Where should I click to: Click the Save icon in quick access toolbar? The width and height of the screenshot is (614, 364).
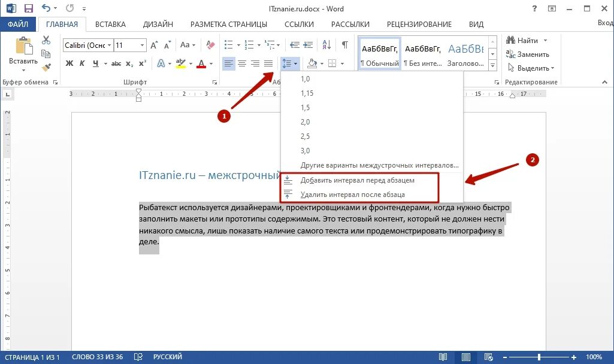coord(28,8)
